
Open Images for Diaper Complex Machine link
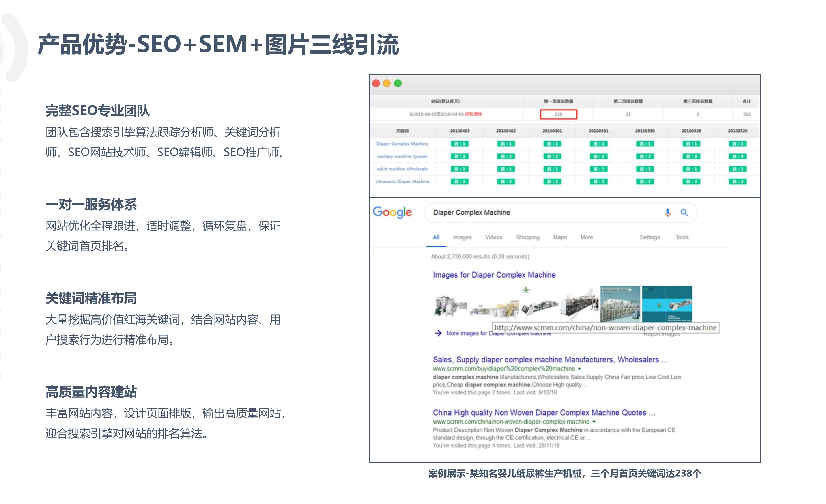tap(494, 275)
